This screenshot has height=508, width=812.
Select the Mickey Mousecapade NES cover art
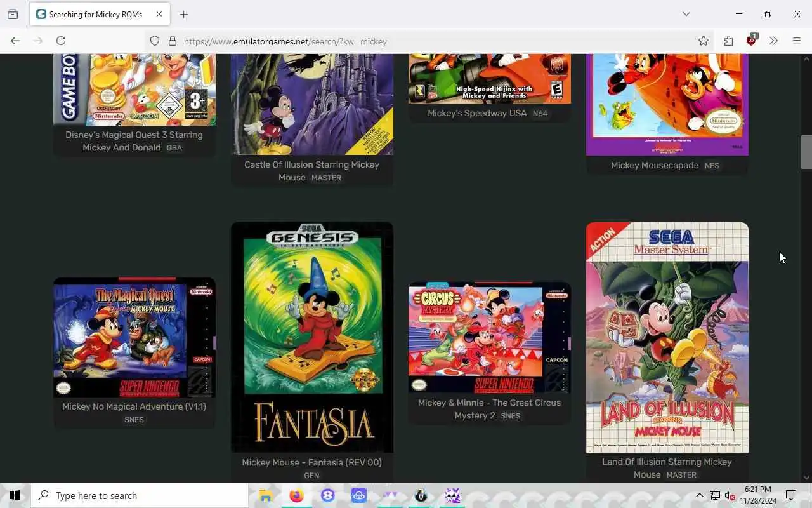coord(667,105)
